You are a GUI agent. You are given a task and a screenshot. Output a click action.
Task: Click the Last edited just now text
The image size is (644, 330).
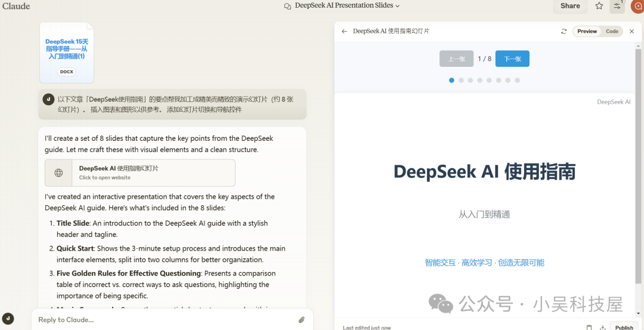coord(367,328)
